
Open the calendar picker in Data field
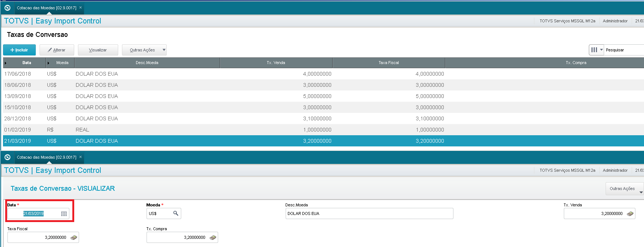tap(64, 213)
